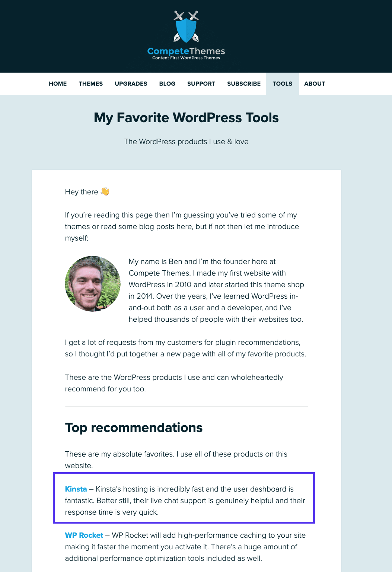Screen dimensions: 392x572
Task: Open the UPGRADES section
Action: click(x=131, y=84)
